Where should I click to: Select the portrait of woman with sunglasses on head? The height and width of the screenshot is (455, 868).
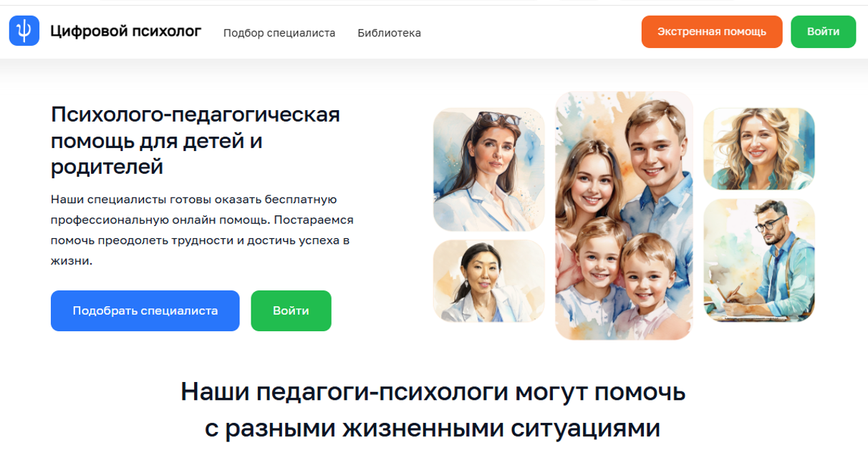pos(489,170)
